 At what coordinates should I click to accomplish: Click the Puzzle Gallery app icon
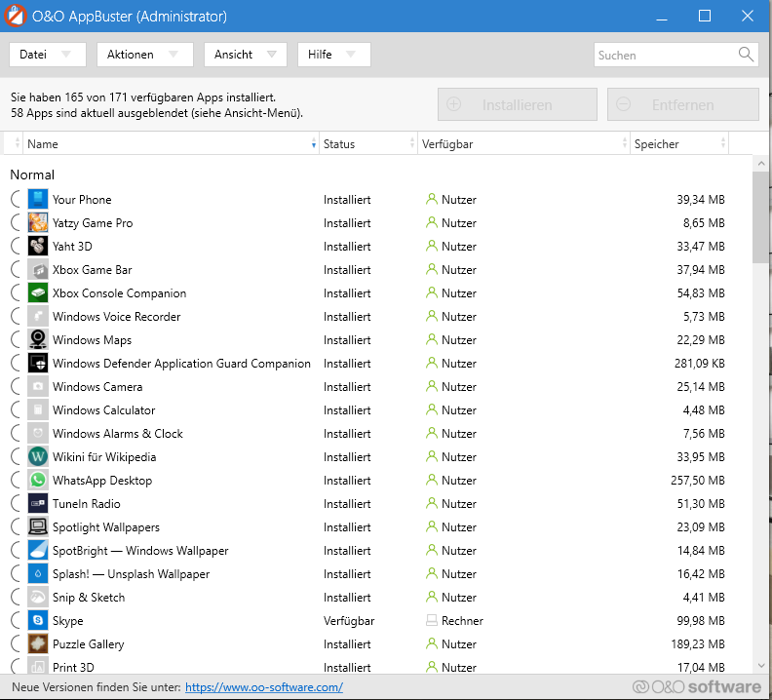tap(38, 643)
